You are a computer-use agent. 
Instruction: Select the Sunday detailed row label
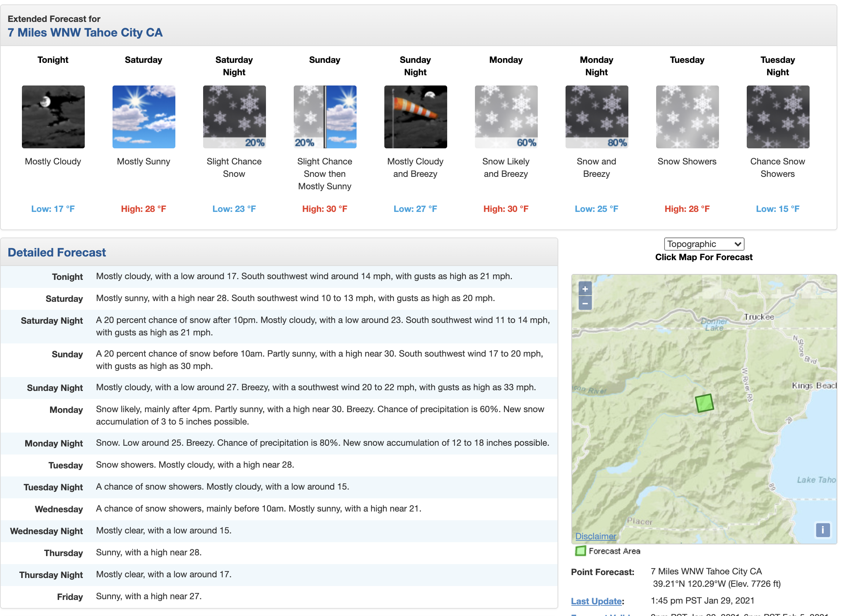[67, 355]
